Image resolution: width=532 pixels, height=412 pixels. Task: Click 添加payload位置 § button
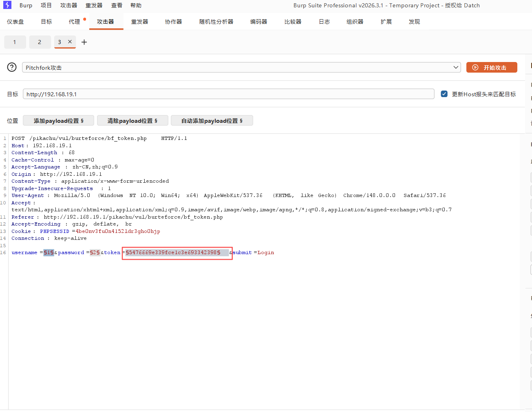[x=58, y=120]
